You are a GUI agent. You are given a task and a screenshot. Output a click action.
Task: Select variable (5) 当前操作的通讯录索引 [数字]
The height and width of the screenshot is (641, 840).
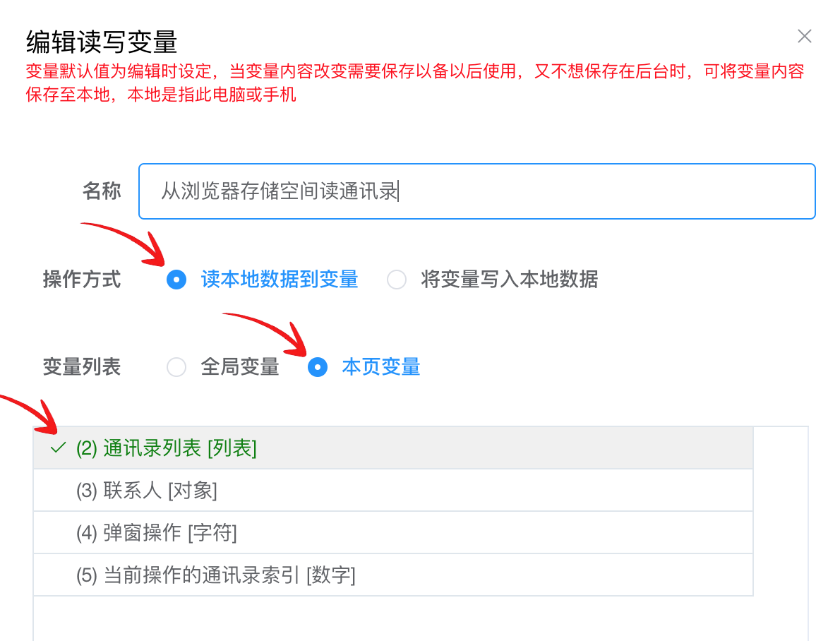point(393,575)
